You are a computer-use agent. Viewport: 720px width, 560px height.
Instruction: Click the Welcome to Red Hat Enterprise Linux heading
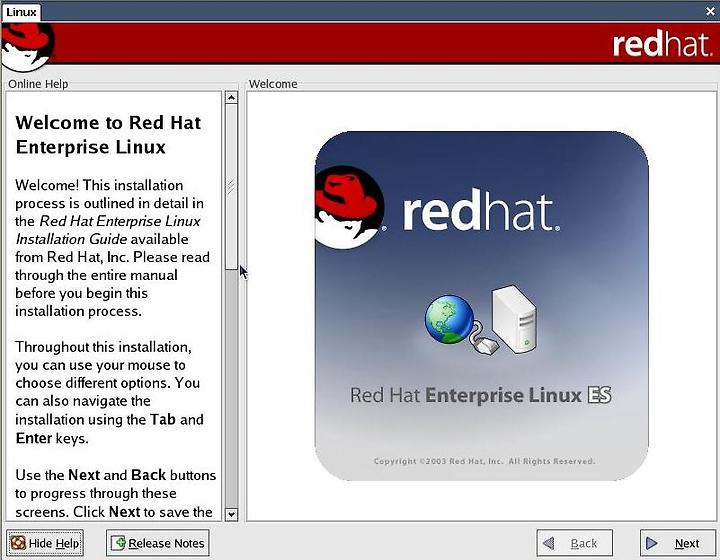[x=108, y=135]
